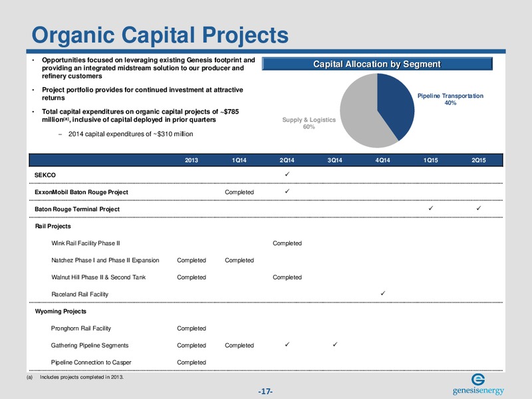Click the Supply & Logistics 60% label
Screen dimensions: 532x399
click(x=309, y=123)
